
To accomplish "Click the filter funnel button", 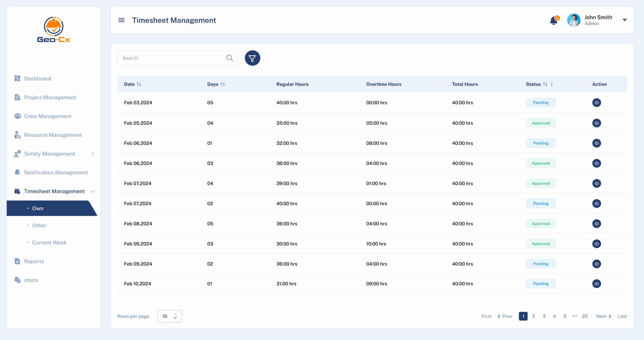I will (252, 58).
